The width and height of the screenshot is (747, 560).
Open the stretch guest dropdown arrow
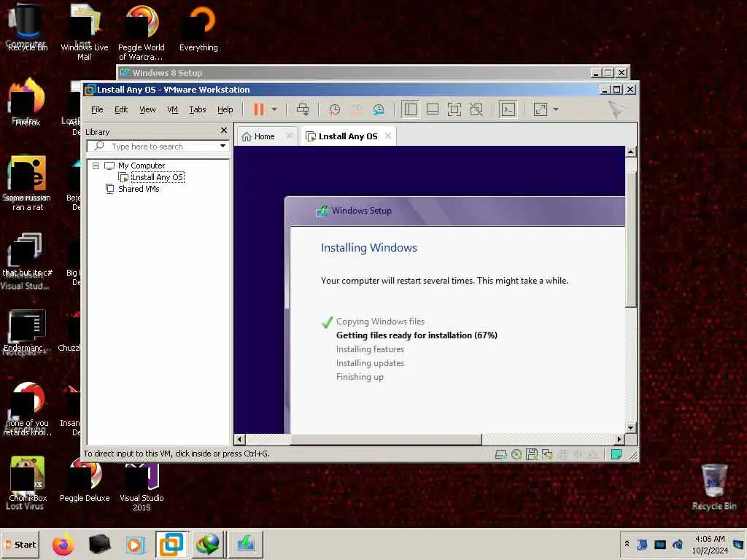[x=555, y=109]
